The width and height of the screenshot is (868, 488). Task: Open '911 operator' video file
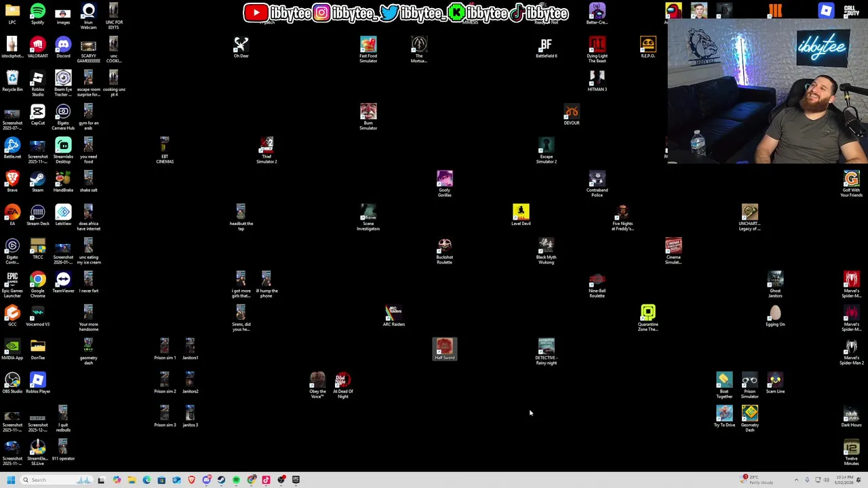(63, 449)
